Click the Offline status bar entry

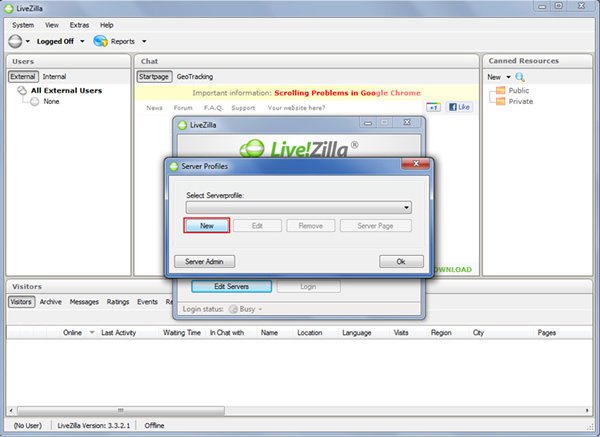click(x=154, y=426)
